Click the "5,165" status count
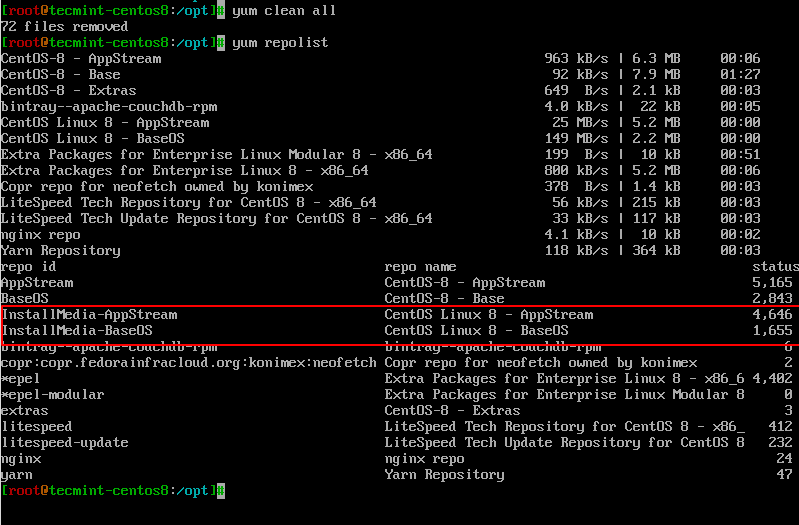 tap(773, 282)
